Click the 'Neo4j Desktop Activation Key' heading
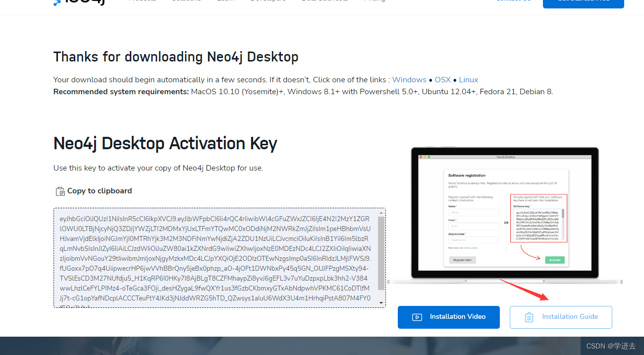 pyautogui.click(x=165, y=143)
